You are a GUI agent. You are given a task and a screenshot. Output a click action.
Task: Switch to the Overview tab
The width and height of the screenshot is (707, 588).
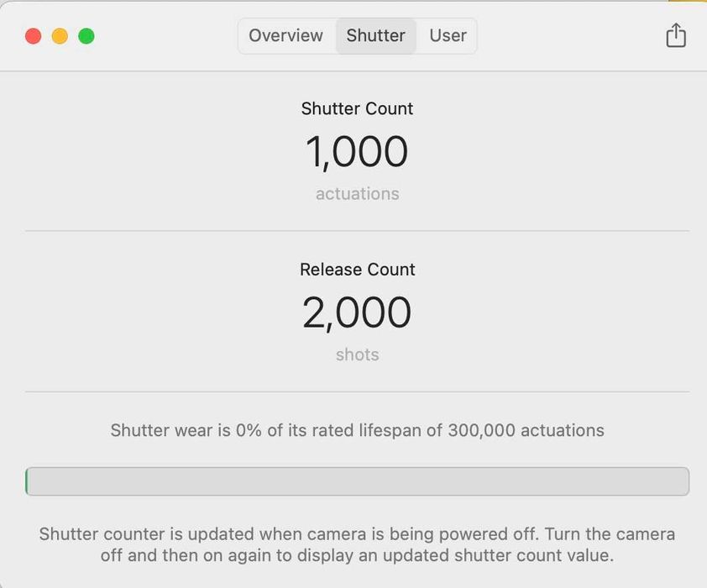click(x=285, y=35)
